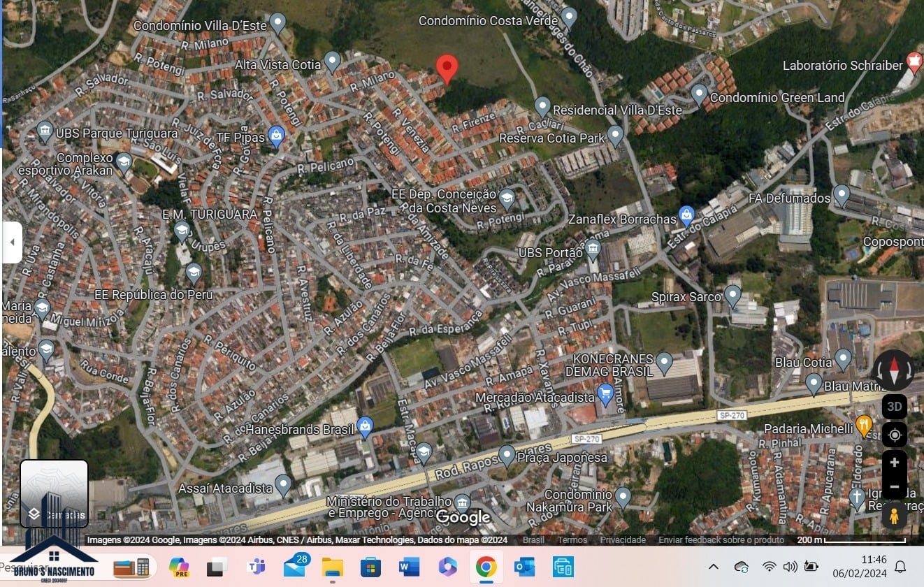Activate Street View pegman icon
The width and height of the screenshot is (924, 587).
(894, 516)
